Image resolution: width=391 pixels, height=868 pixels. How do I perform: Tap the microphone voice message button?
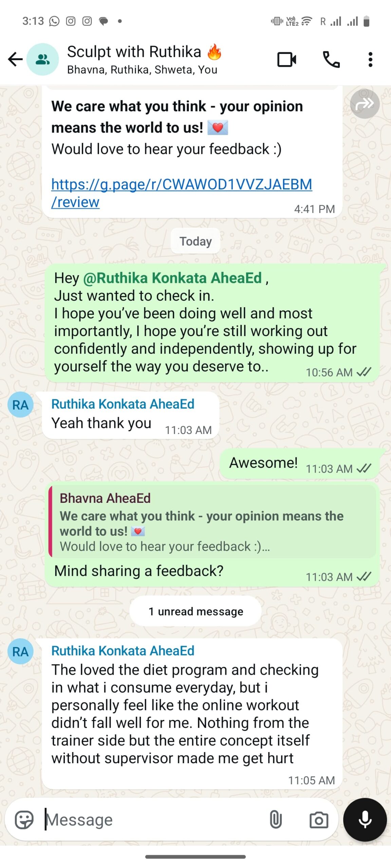pyautogui.click(x=365, y=820)
